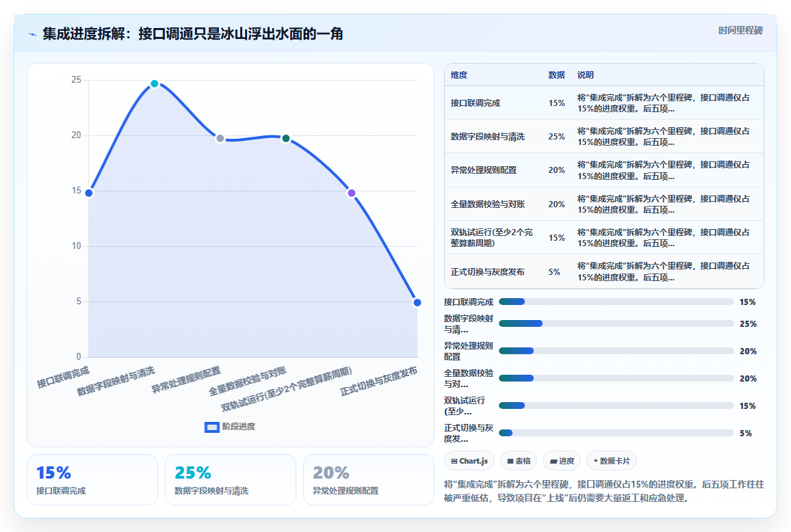
Task: Click the 数据字段映射与清洗 data point at 25
Action: click(x=155, y=83)
